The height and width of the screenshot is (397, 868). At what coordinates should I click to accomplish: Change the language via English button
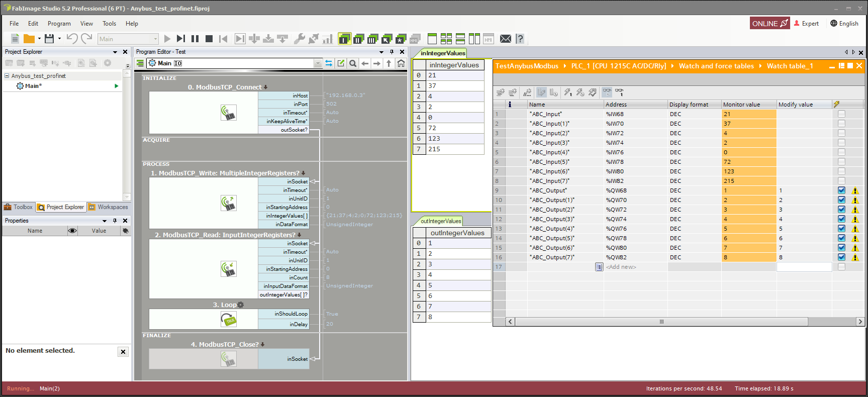tap(844, 24)
